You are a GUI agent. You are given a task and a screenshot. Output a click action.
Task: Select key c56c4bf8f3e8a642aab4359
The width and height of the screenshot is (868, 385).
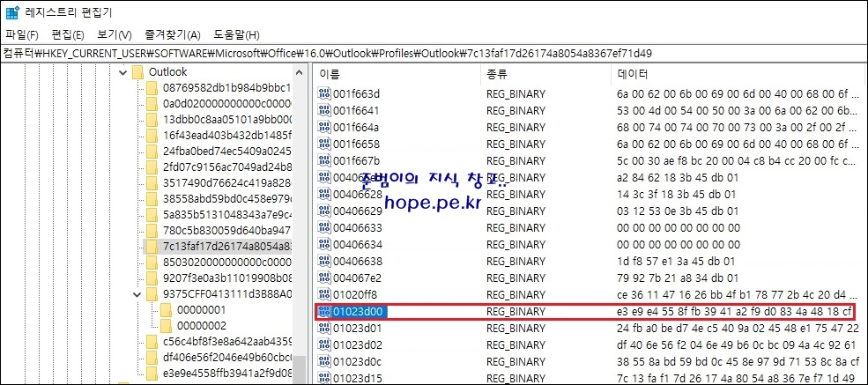[227, 342]
